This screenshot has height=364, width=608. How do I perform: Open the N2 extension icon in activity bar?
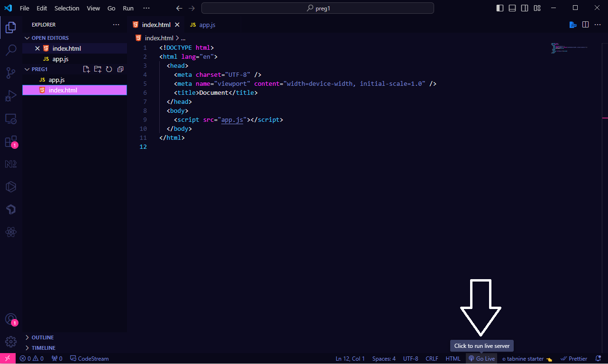pos(10,164)
